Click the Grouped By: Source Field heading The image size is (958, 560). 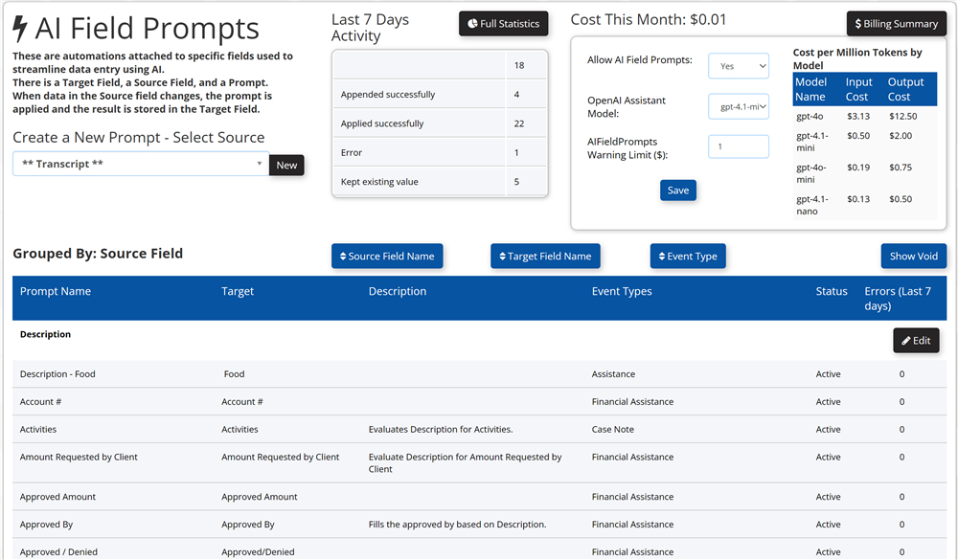coord(98,254)
